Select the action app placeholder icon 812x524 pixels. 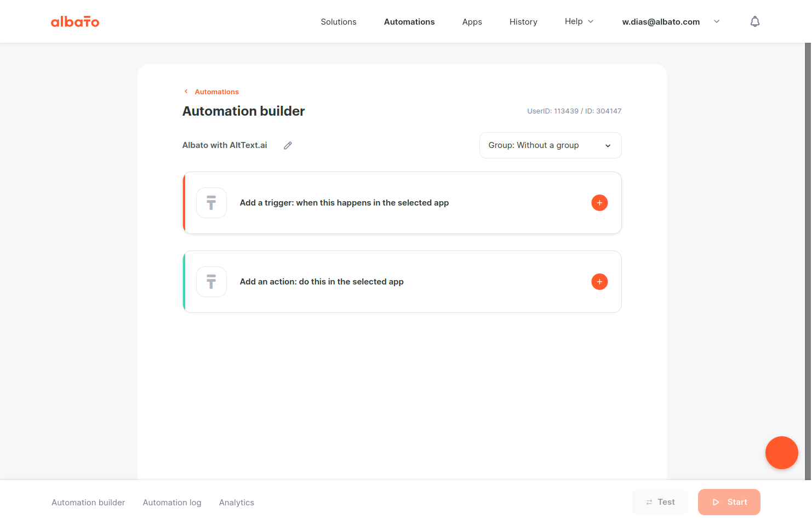pos(211,282)
